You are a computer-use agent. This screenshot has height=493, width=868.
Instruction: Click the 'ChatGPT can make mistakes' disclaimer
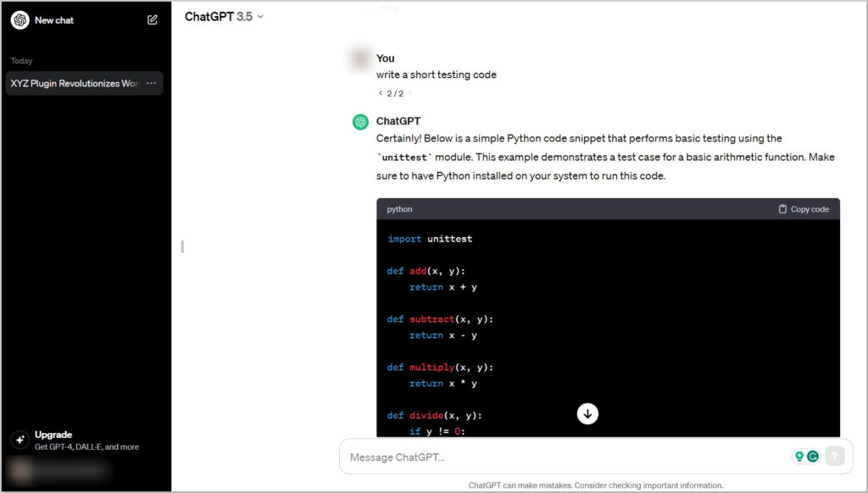point(596,485)
